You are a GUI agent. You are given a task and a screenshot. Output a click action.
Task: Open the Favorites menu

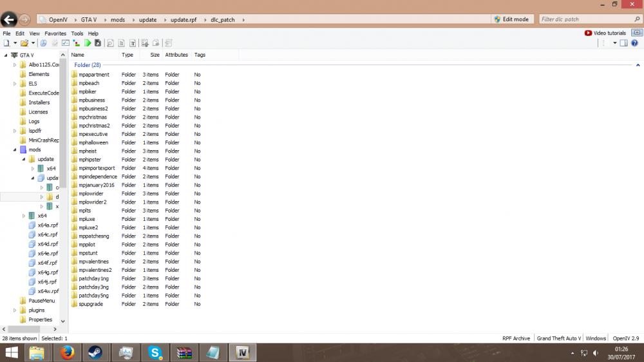(55, 33)
